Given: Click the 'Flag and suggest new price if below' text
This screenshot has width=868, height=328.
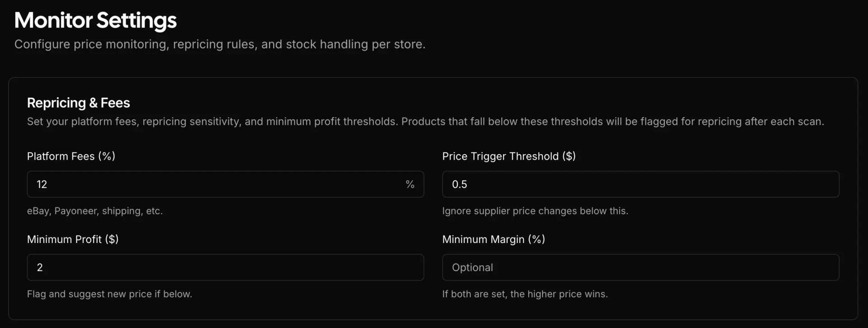Looking at the screenshot, I should coord(109,294).
